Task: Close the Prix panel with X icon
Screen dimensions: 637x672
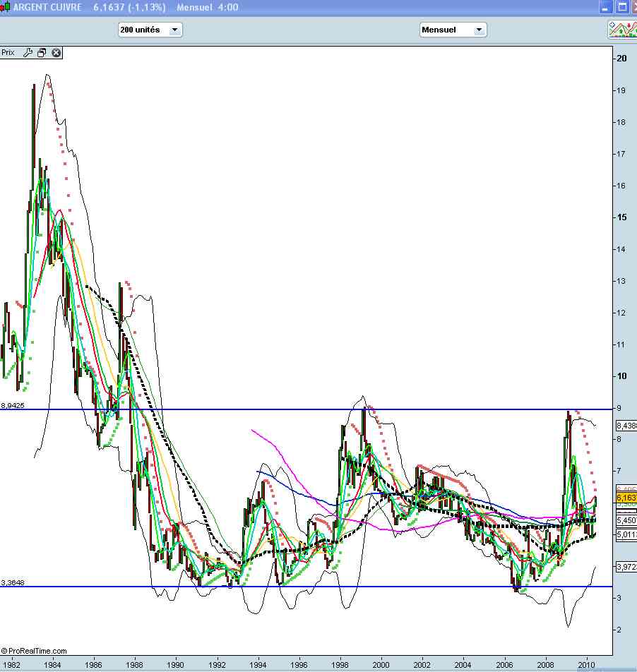Action: (x=56, y=52)
